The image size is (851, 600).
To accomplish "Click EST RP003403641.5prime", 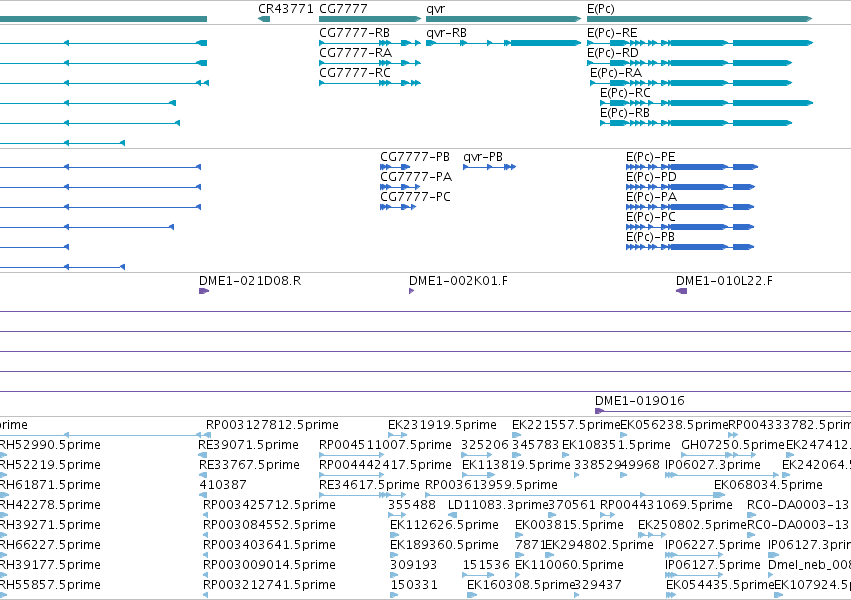I will pos(269,545).
